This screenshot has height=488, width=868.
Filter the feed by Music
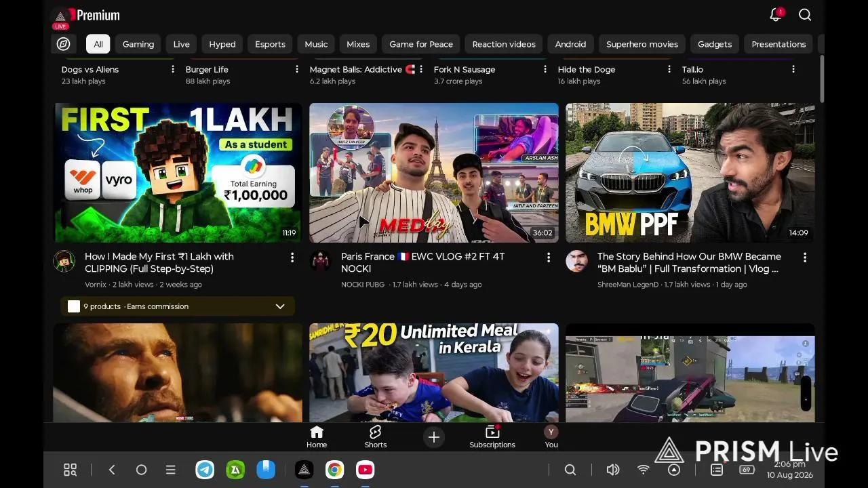[x=316, y=44]
